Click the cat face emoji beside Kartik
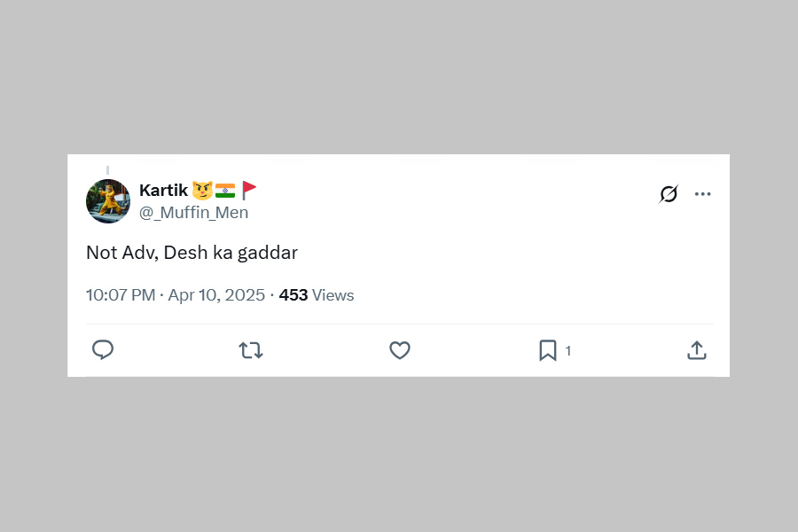The width and height of the screenshot is (798, 532). pos(202,190)
